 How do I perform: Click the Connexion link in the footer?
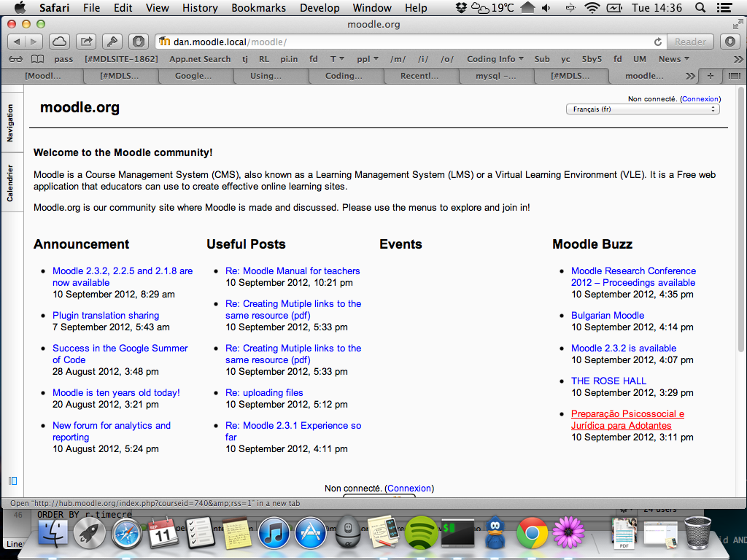point(409,488)
